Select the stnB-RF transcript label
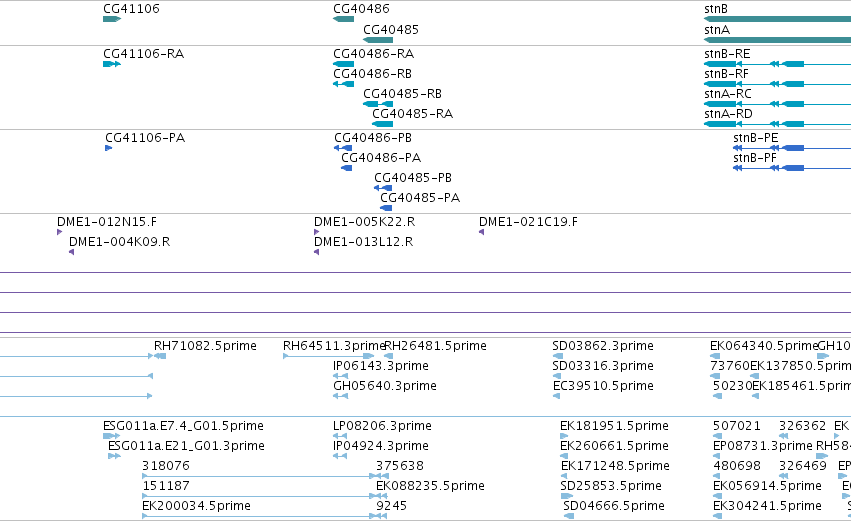 click(x=726, y=74)
